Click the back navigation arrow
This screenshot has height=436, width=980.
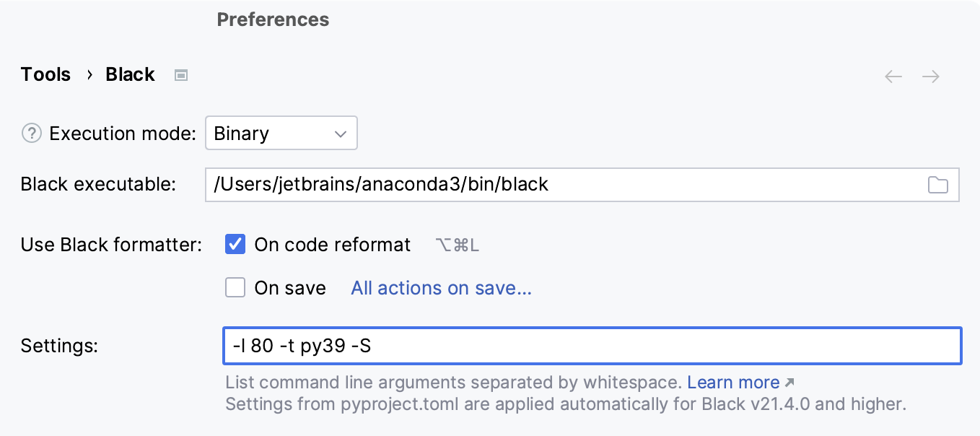(x=893, y=76)
